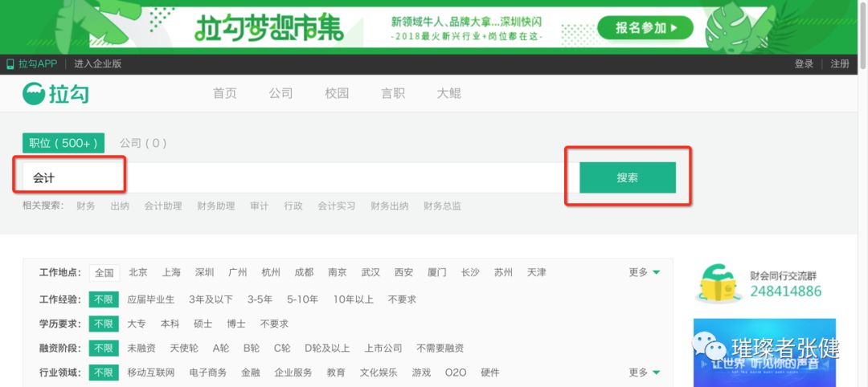Open 言职 navigation item

[393, 93]
